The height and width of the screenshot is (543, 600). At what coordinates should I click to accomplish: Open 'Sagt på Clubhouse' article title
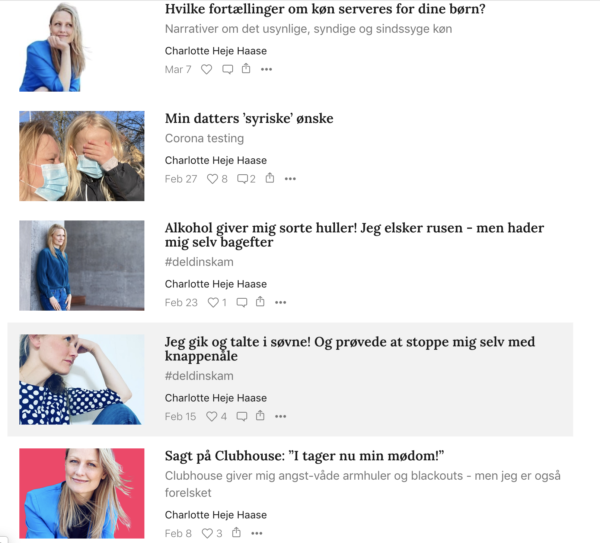tap(305, 456)
